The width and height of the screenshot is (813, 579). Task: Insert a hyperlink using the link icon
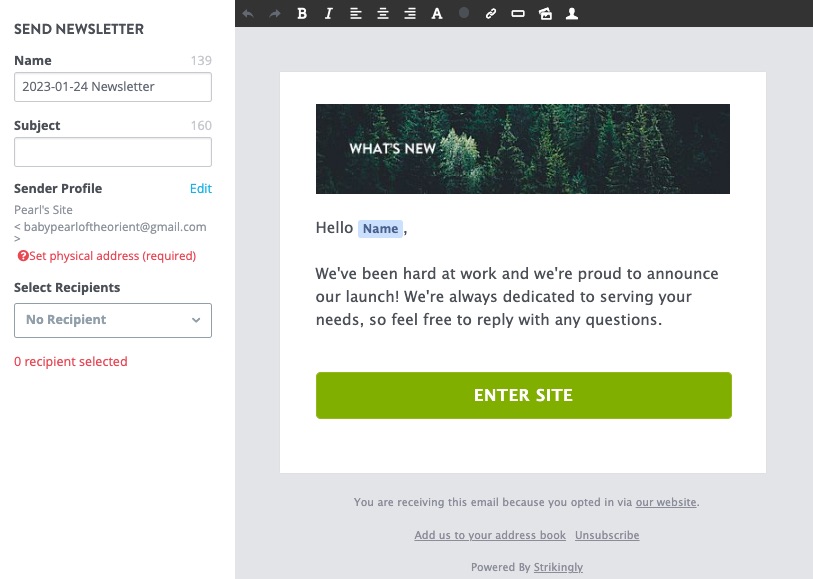pyautogui.click(x=490, y=13)
